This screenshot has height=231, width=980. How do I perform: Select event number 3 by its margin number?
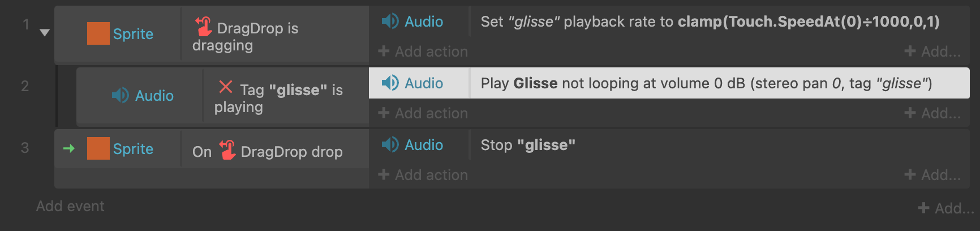tap(25, 148)
